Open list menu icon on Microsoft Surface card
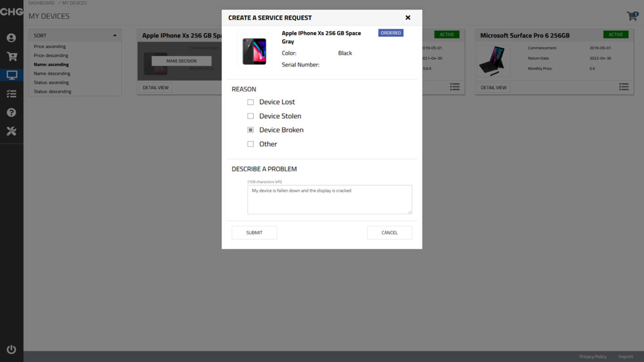 [624, 87]
